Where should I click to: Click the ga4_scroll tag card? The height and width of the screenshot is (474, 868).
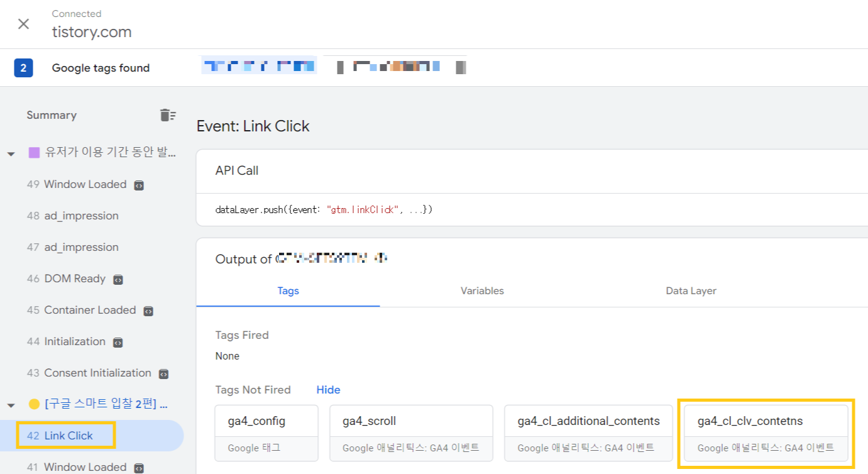tap(411, 433)
